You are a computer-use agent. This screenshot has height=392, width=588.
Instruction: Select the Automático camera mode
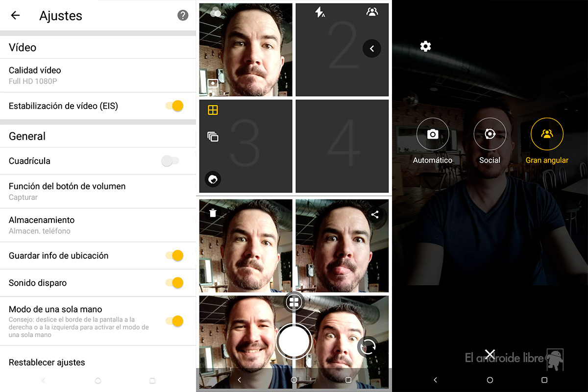tap(433, 141)
